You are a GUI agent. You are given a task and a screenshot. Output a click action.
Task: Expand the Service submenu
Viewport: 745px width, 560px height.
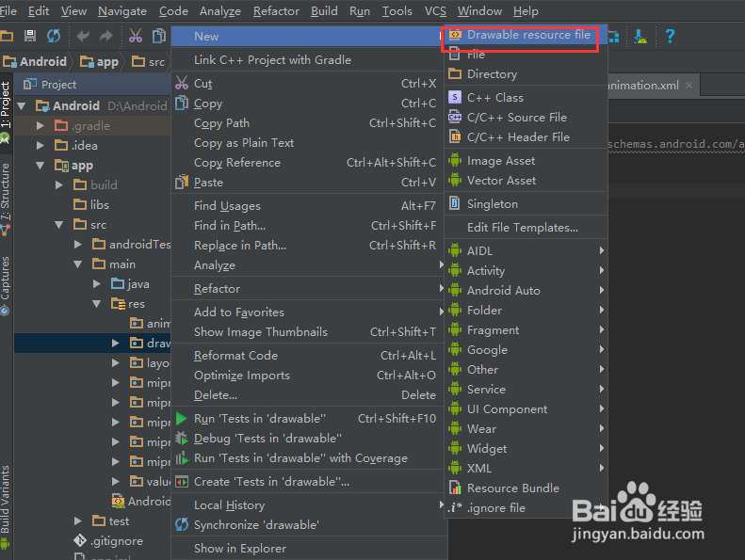[x=526, y=390]
